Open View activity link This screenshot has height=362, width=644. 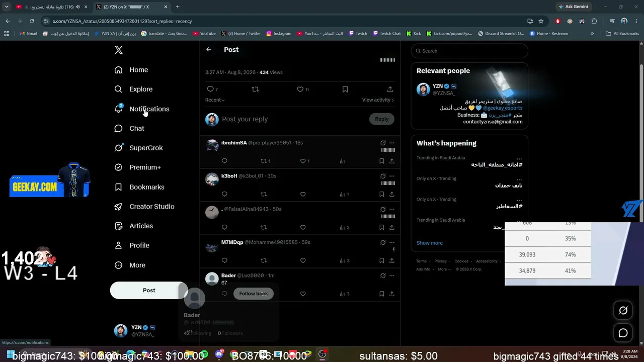click(378, 100)
